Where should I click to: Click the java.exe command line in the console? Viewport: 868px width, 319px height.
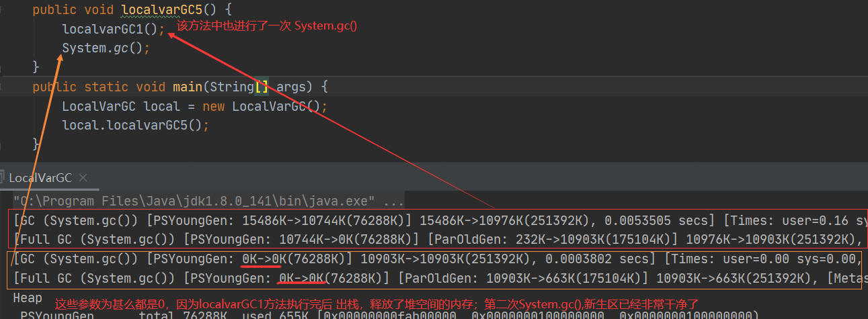pos(208,201)
